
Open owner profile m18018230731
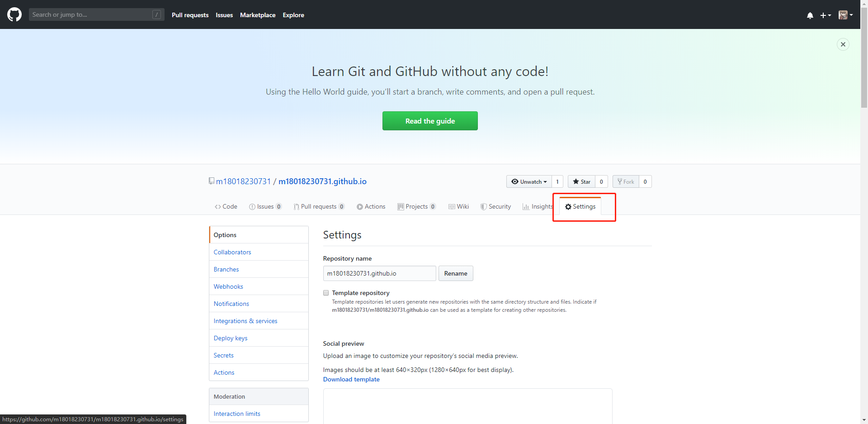coord(243,181)
